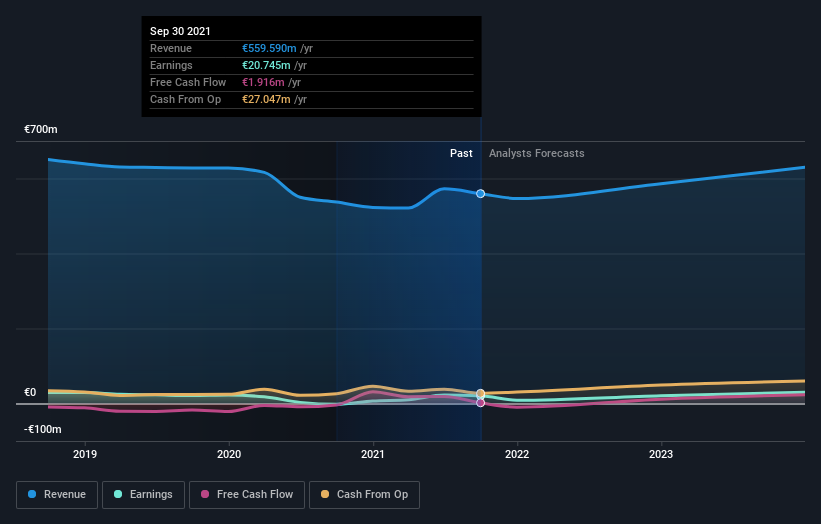Click the Free Cash Flow row label in tooltip
The width and height of the screenshot is (821, 524).
[188, 82]
